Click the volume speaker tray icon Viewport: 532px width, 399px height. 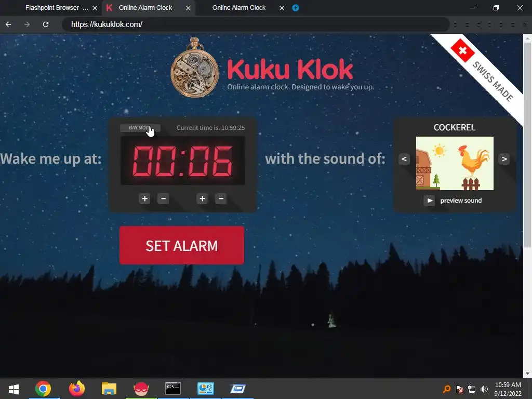pos(484,389)
